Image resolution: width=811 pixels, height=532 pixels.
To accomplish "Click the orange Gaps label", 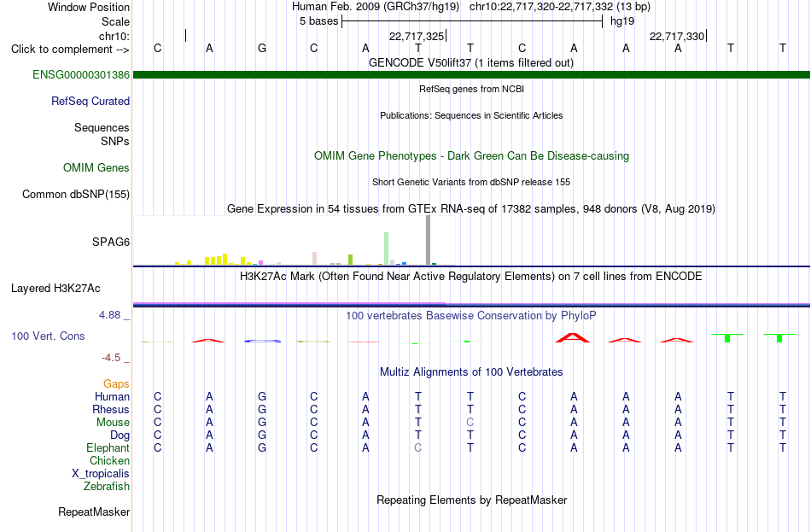I will coord(116,383).
